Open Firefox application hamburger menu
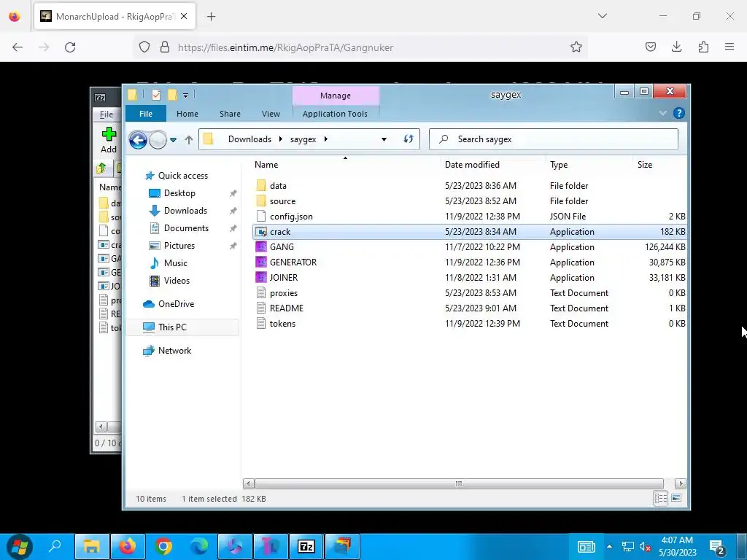Image resolution: width=747 pixels, height=560 pixels. [x=729, y=47]
